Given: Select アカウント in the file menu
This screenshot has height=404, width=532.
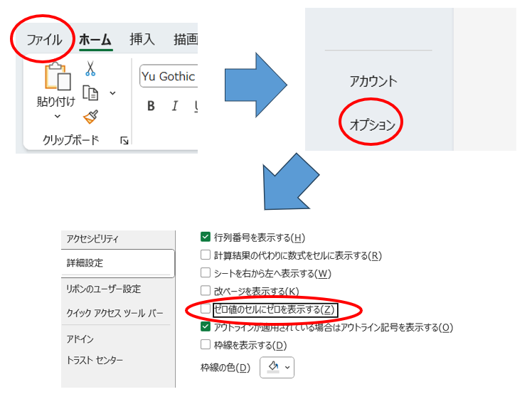Looking at the screenshot, I should pyautogui.click(x=373, y=81).
